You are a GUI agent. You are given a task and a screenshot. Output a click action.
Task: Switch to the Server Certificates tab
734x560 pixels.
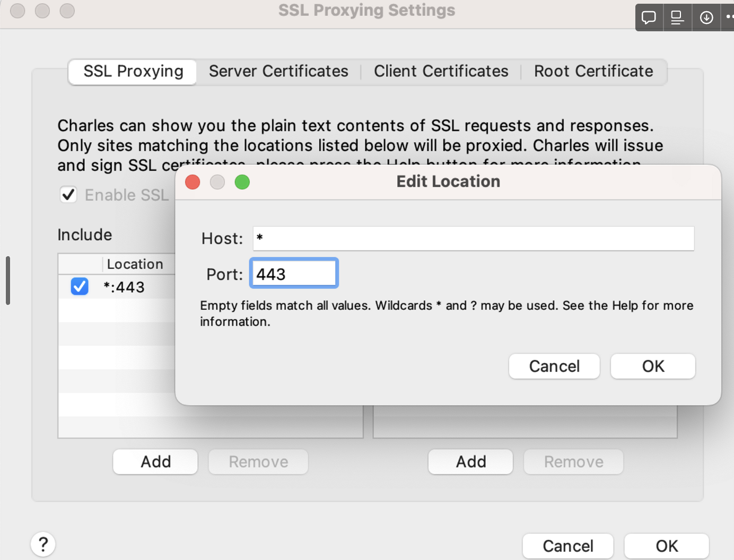click(278, 71)
